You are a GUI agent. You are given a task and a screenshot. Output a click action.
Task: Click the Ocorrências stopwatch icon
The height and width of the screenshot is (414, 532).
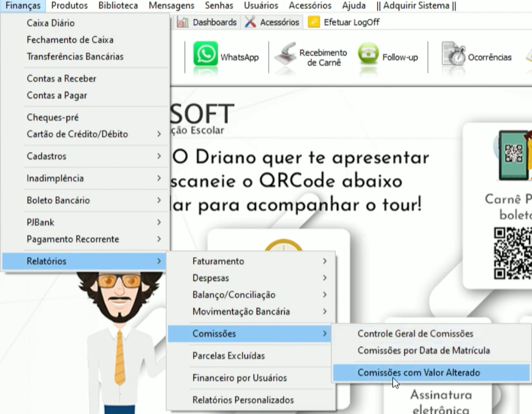click(453, 54)
